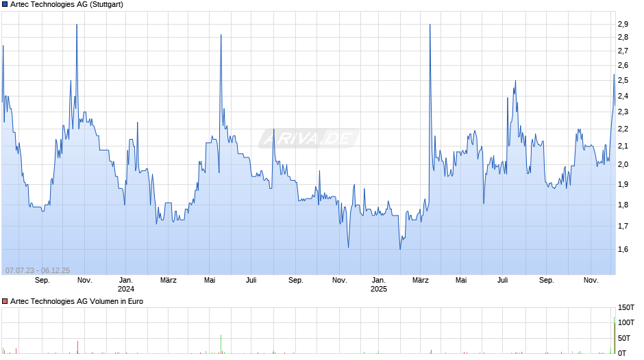Click the first 'Sep.' label at the chart start
This screenshot has width=644, height=360.
[42, 281]
